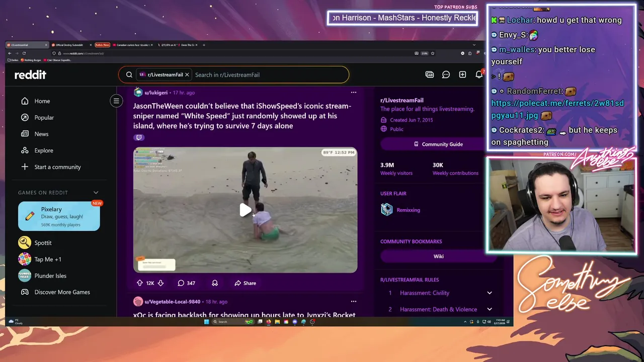644x362 pixels.
Task: Switch to the Canadian curlers tab
Action: point(133,45)
